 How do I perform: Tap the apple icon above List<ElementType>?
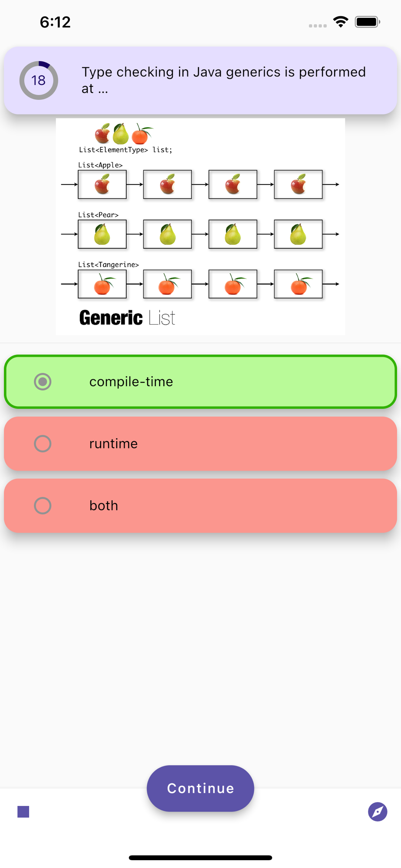click(103, 133)
